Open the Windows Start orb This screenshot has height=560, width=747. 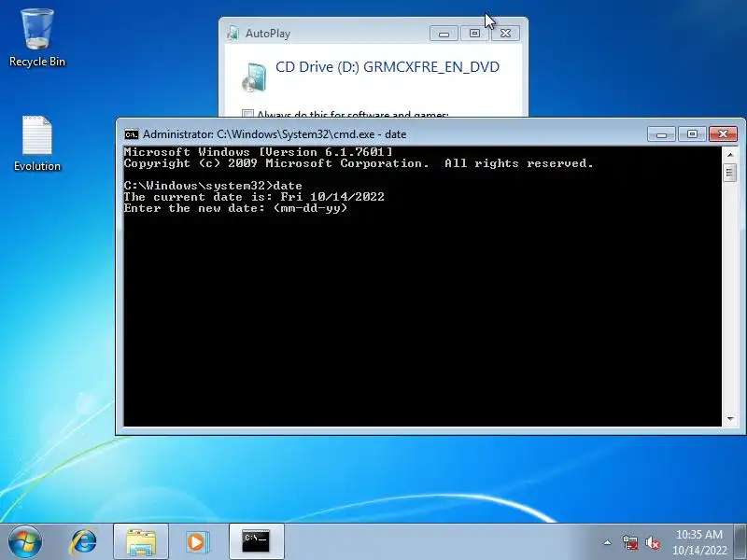(25, 542)
